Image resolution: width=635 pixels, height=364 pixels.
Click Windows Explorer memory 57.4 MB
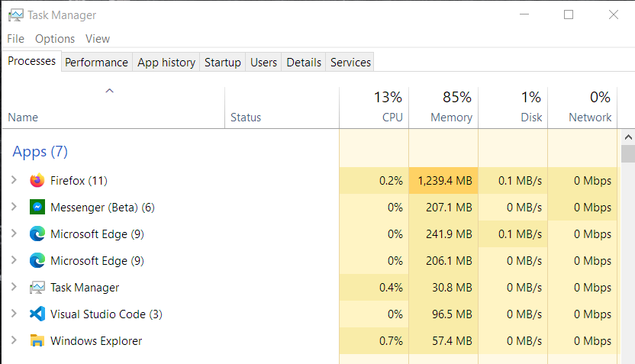coord(452,341)
